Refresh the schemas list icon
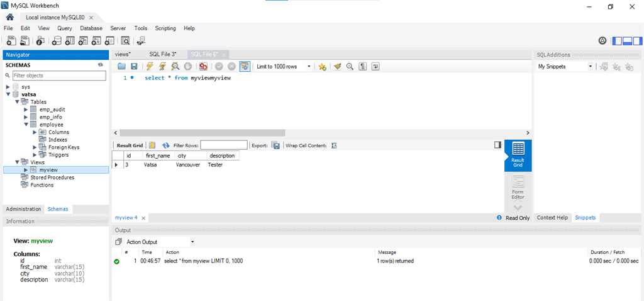644x301 pixels. tap(100, 65)
